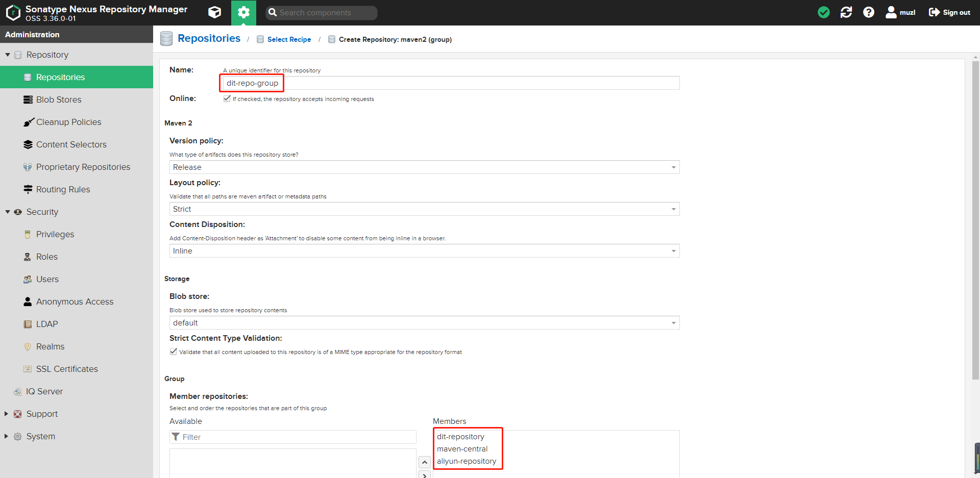Screen dimensions: 980x478
Task: Open the muzi user account
Action: pyautogui.click(x=900, y=12)
